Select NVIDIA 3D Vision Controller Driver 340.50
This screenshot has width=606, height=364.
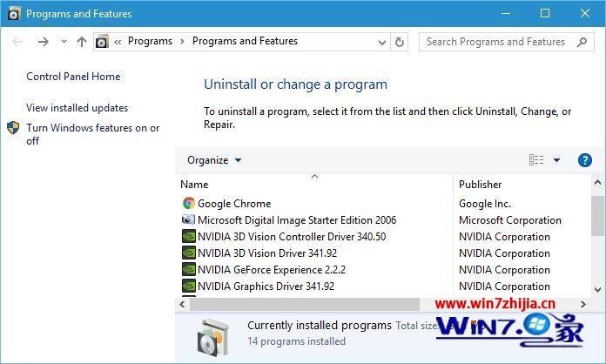pos(292,237)
